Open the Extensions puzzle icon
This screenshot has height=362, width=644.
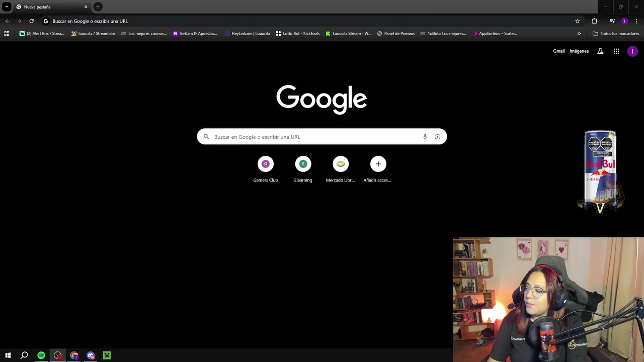click(595, 21)
